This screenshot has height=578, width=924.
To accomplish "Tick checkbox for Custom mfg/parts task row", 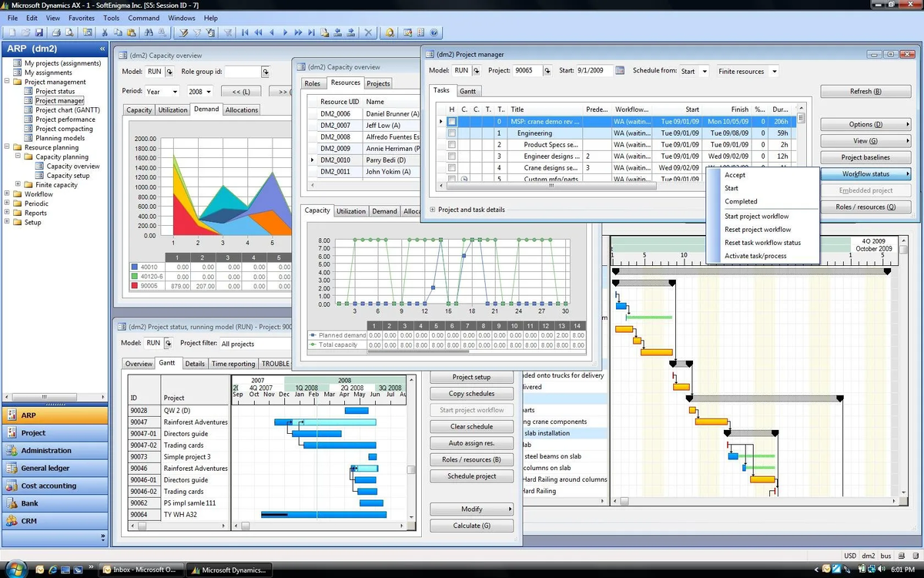I will click(x=452, y=179).
